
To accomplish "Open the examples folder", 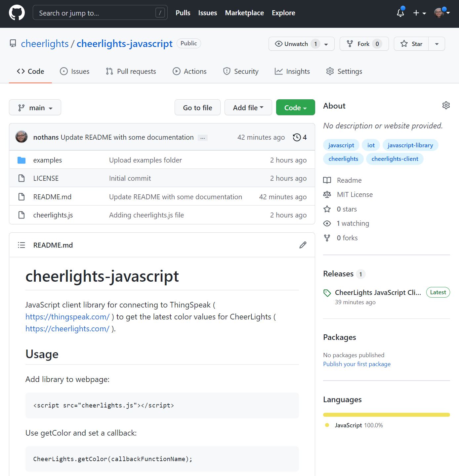I will 48,160.
